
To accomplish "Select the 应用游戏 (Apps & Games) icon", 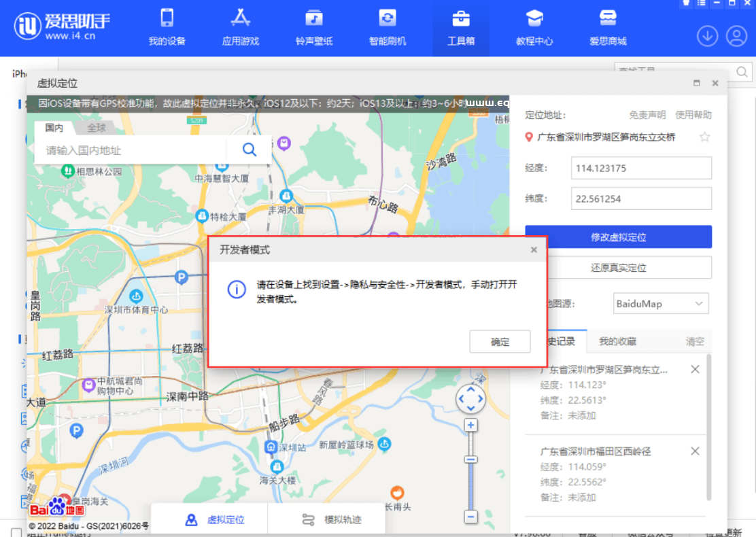I will (239, 27).
